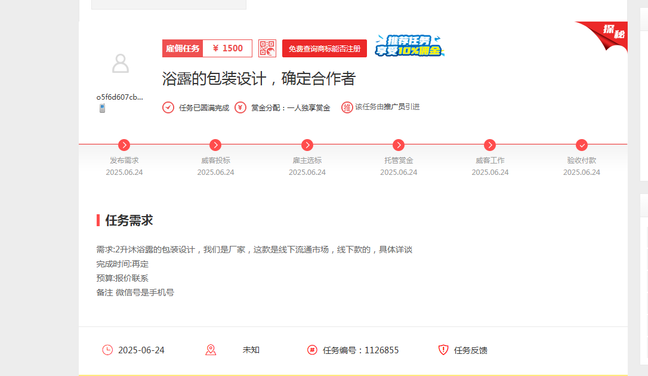Open the 推荐任务 享受10%佣金 banner
This screenshot has width=648, height=376.
[409, 45]
